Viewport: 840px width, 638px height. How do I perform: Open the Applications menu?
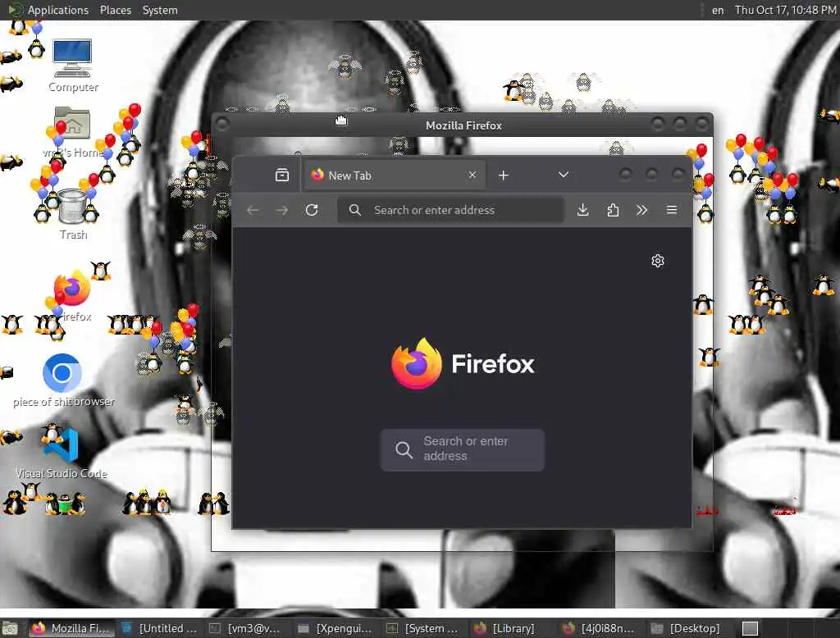48,10
